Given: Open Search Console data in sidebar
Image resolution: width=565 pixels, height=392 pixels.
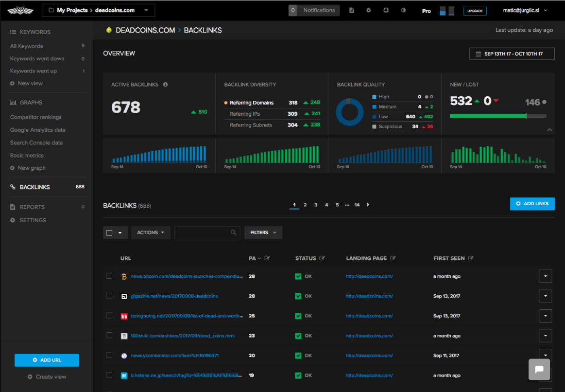Looking at the screenshot, I should pyautogui.click(x=36, y=142).
